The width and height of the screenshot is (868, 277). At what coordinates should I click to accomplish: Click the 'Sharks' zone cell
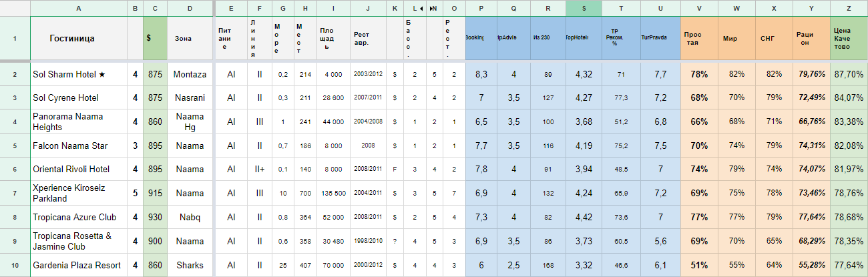pyautogui.click(x=190, y=265)
